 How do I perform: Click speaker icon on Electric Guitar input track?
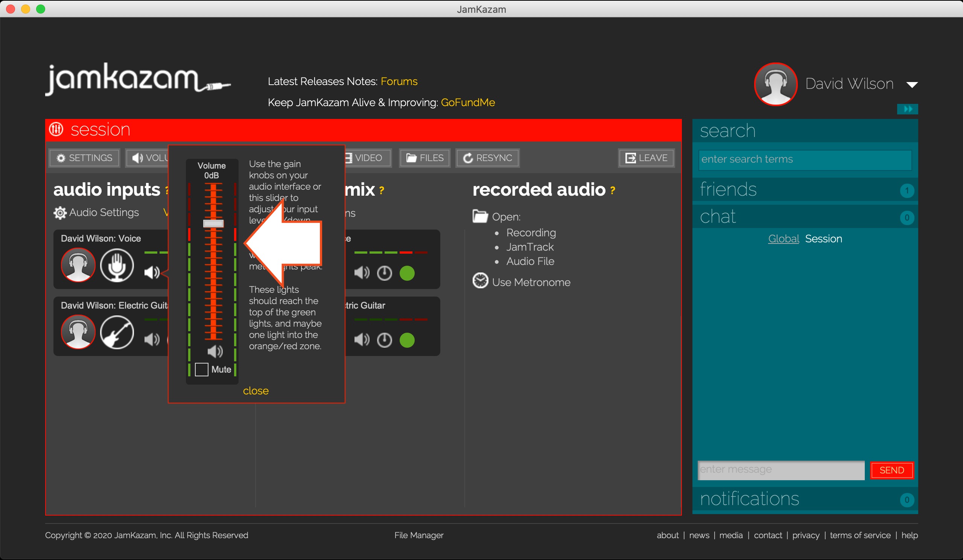point(152,339)
